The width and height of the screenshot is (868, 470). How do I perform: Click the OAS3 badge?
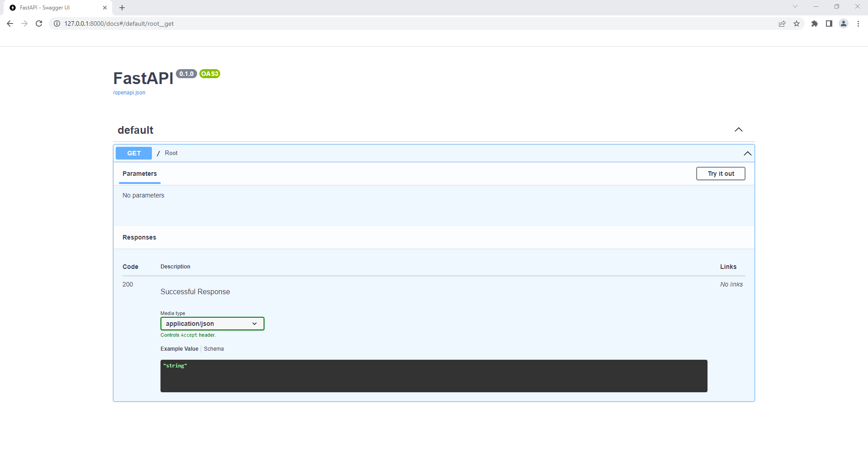click(x=210, y=74)
